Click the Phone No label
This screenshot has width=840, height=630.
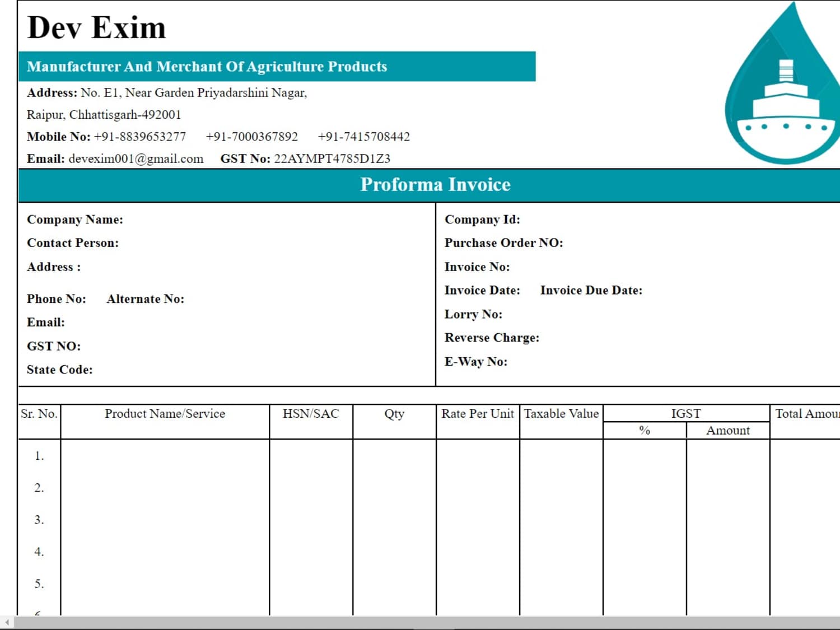pyautogui.click(x=57, y=299)
